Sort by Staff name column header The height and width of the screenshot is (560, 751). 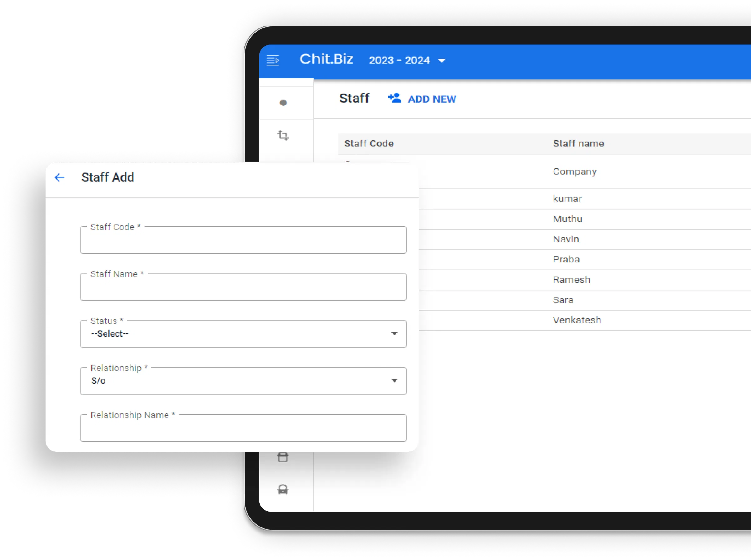pos(578,143)
